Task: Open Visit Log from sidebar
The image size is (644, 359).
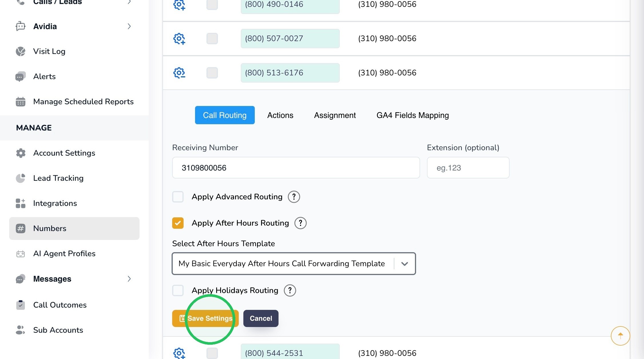Action: pyautogui.click(x=49, y=51)
